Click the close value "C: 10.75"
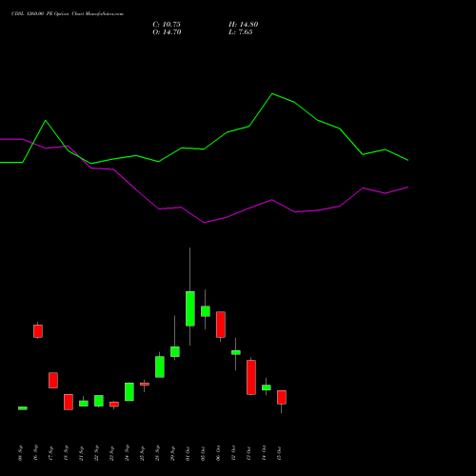476x476 pixels. pyautogui.click(x=167, y=25)
